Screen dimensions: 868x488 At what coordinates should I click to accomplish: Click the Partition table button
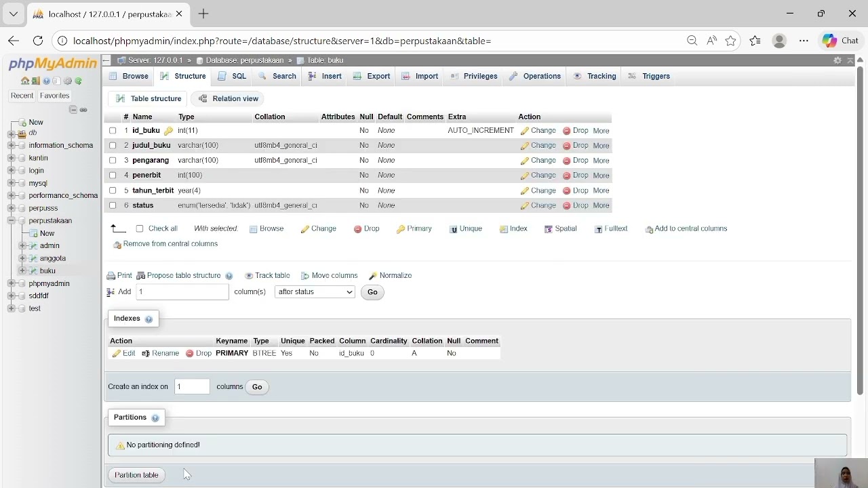tap(136, 475)
